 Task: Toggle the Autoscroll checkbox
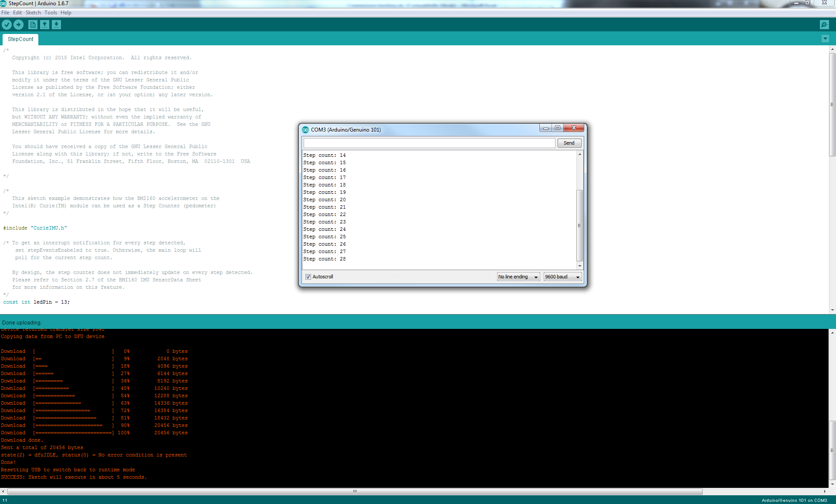[308, 277]
